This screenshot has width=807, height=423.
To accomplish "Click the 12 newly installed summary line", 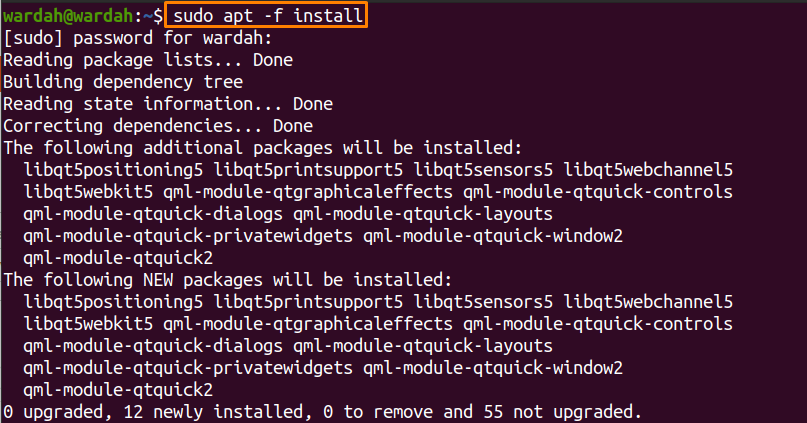I will 322,412.
